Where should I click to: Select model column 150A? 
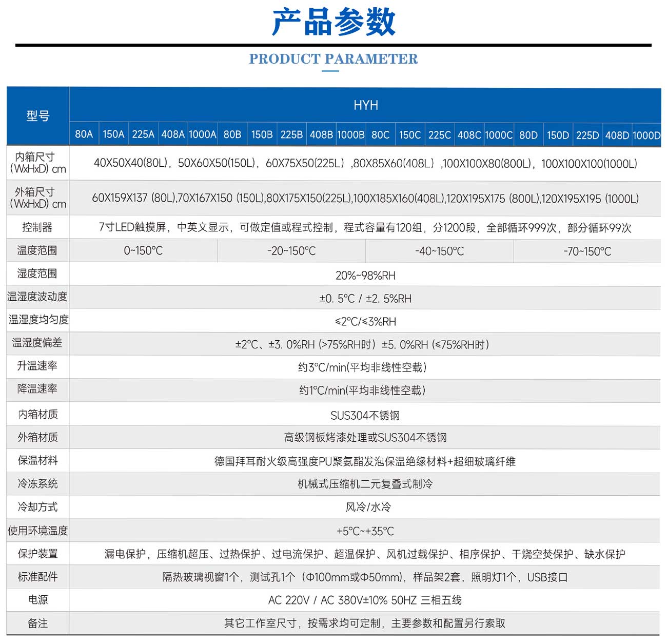[113, 134]
